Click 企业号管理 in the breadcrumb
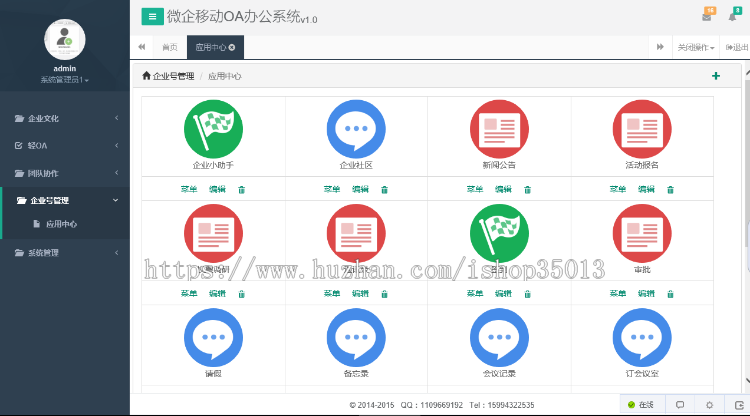Viewport: 750px width, 416px height. [x=174, y=76]
